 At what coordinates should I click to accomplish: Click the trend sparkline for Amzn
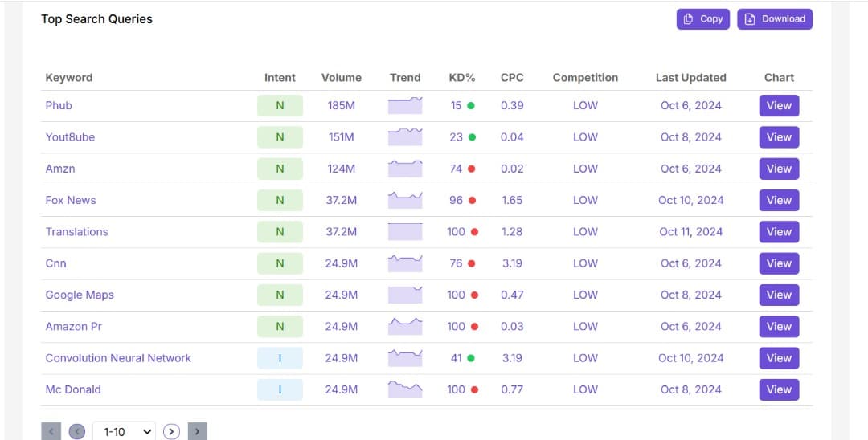coord(405,169)
